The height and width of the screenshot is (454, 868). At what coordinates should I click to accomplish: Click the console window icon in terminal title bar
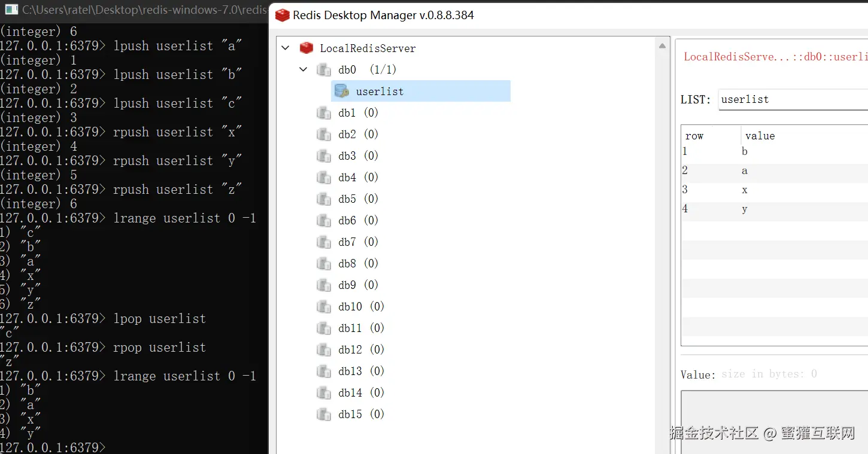click(11, 10)
